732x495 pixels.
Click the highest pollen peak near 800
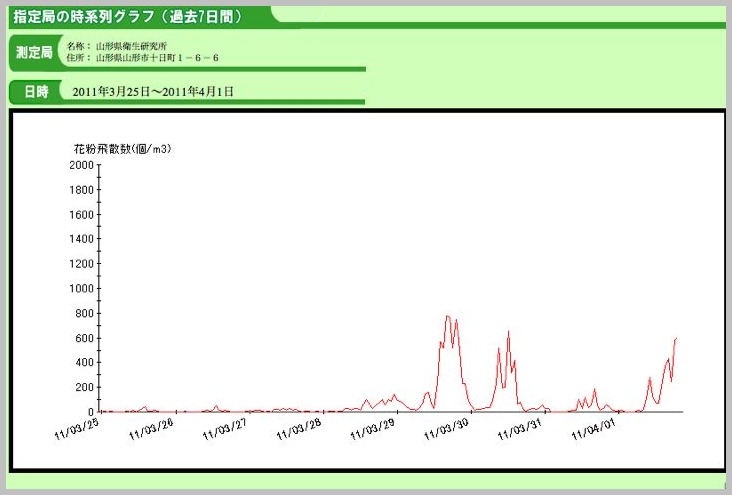(x=448, y=317)
